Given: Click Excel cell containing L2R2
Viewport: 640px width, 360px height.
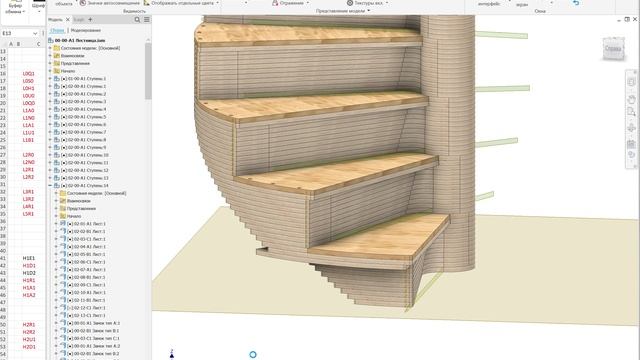Looking at the screenshot, I should point(29,177).
